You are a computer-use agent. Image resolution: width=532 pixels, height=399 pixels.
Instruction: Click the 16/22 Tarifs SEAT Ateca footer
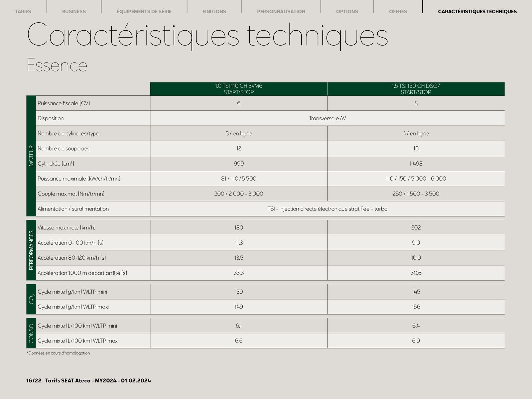click(x=89, y=380)
